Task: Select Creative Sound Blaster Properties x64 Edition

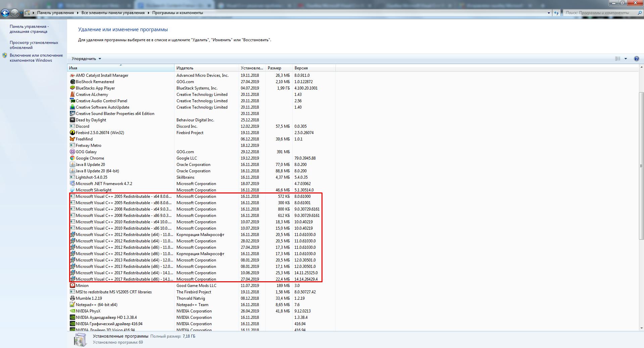Action: pyautogui.click(x=202, y=114)
